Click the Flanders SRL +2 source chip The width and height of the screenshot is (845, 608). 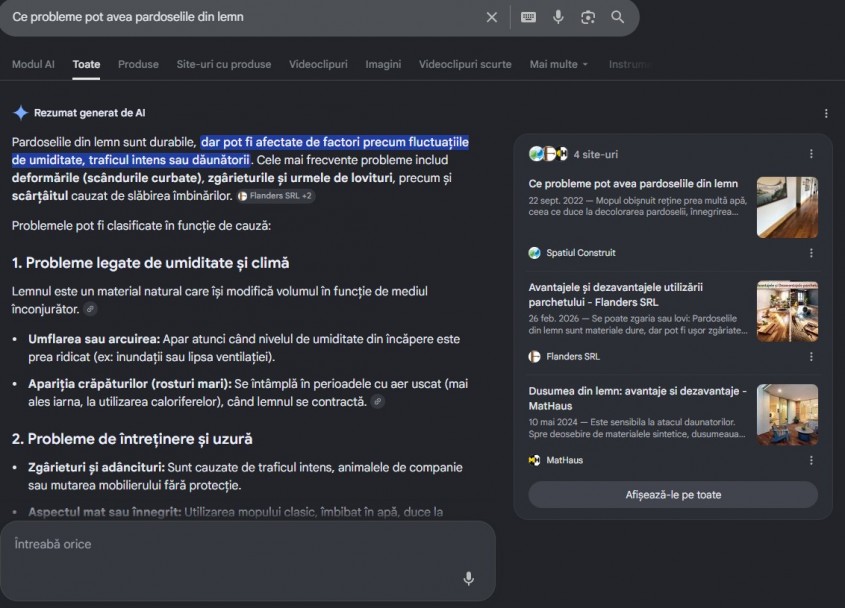click(275, 196)
